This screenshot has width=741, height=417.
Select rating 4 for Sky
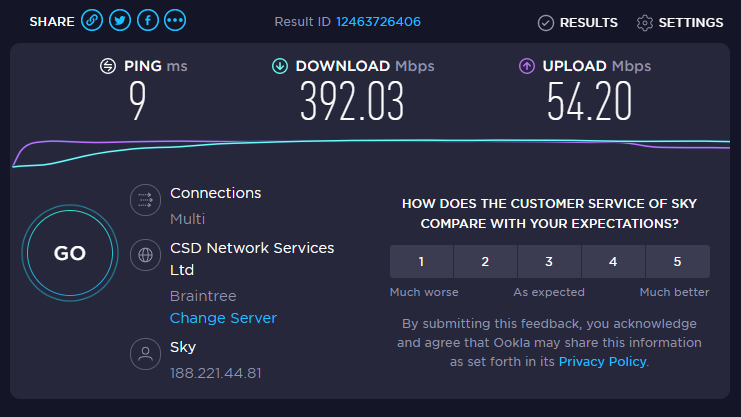(x=613, y=262)
